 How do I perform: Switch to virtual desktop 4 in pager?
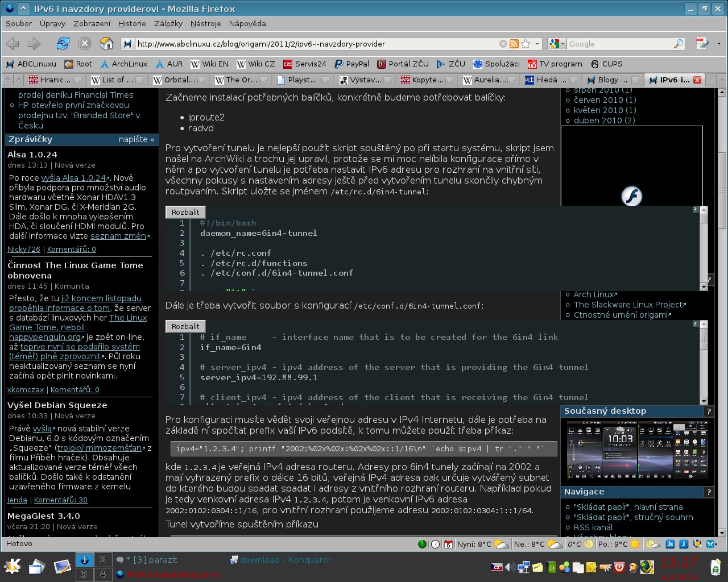(103, 575)
